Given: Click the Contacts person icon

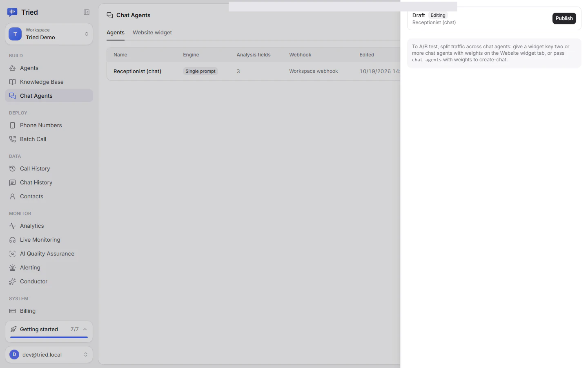Looking at the screenshot, I should click(x=13, y=197).
